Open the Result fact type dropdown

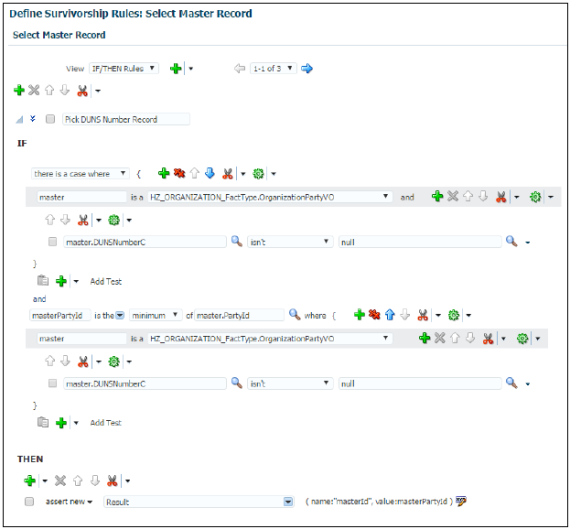(x=288, y=502)
